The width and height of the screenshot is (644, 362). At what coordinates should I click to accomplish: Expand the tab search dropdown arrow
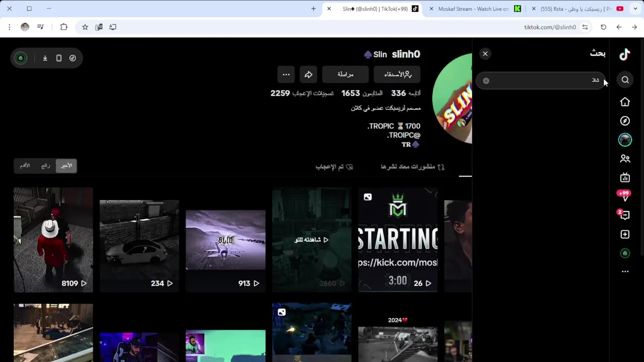635,9
